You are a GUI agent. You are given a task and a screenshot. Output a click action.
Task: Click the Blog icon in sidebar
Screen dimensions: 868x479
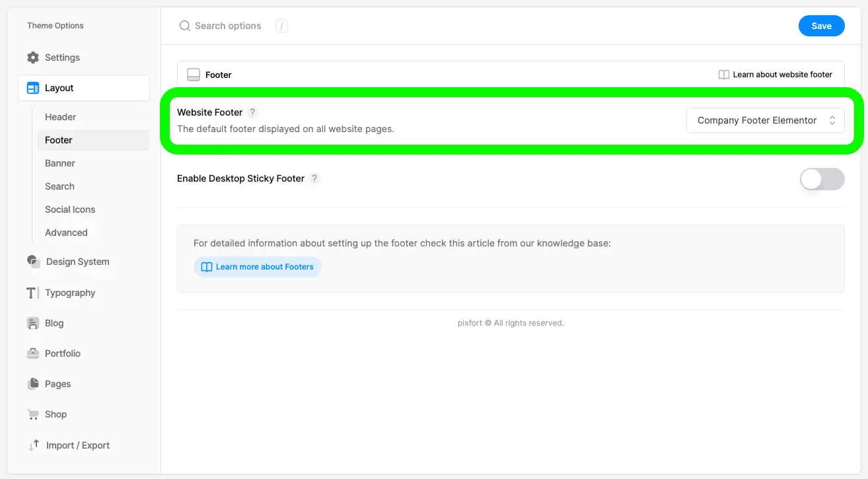click(33, 323)
